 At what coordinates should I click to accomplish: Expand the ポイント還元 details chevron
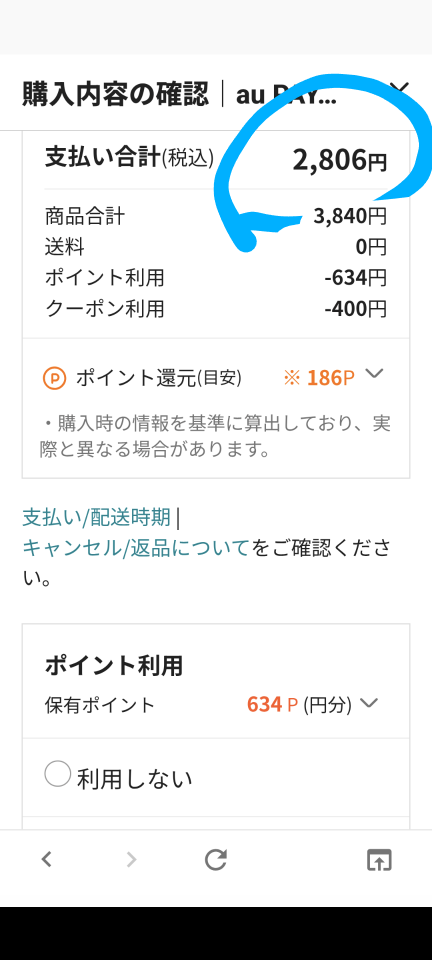(373, 373)
